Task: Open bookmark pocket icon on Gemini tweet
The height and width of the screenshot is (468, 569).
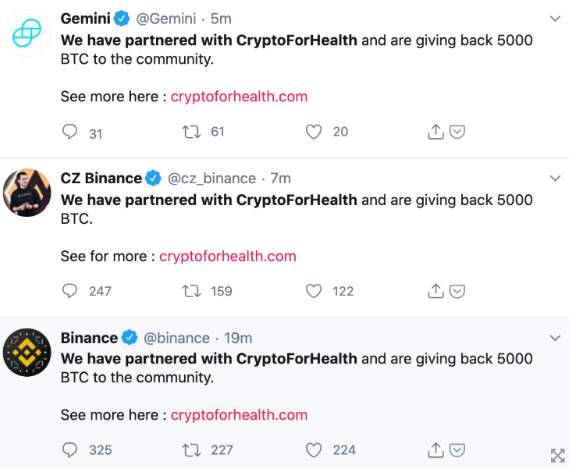Action: pyautogui.click(x=457, y=132)
